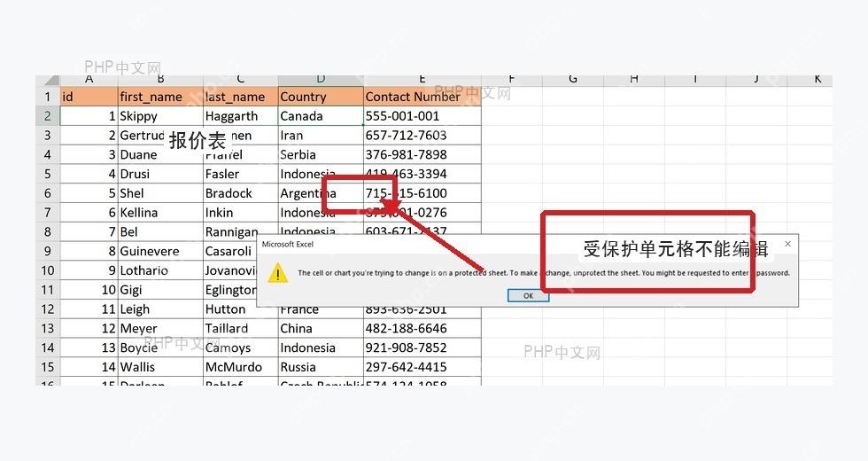This screenshot has height=461, width=868.
Task: Select the 'first_name' header cell
Action: [x=160, y=97]
